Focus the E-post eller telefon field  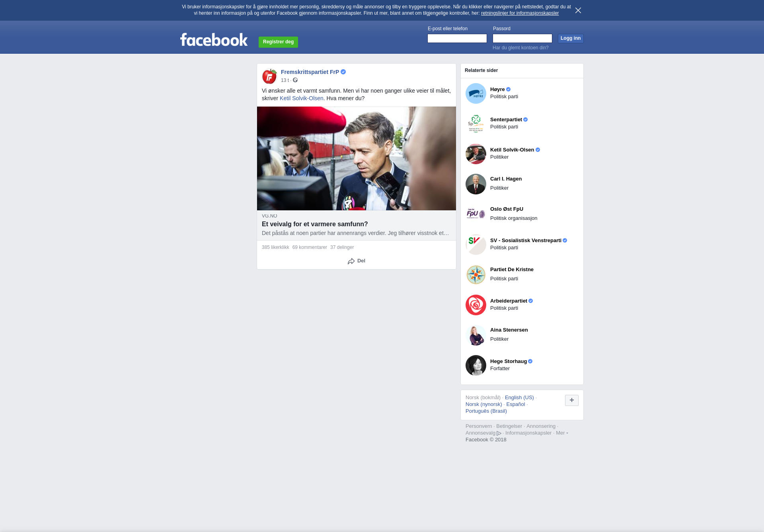point(457,38)
